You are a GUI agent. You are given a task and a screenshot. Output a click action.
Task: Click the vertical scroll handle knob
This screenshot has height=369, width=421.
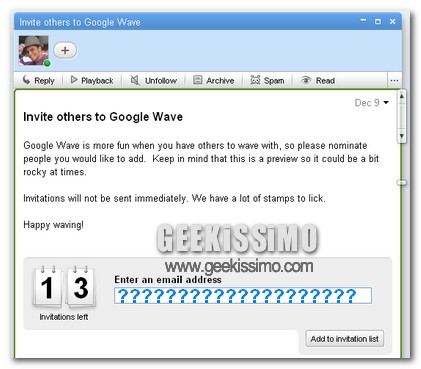click(402, 182)
